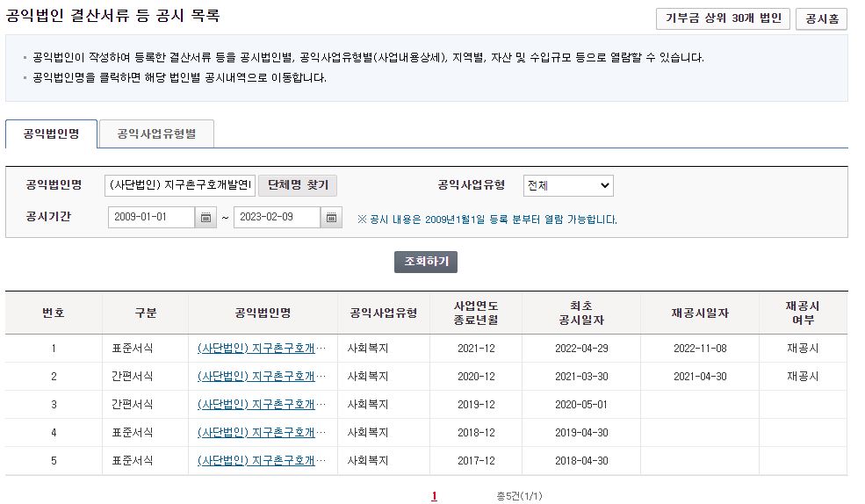Open the 기부금 상위 30개 법인 page

pos(723,18)
